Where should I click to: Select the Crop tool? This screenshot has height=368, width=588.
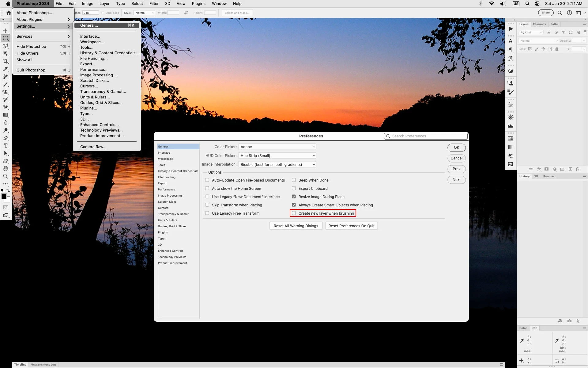pyautogui.click(x=6, y=61)
